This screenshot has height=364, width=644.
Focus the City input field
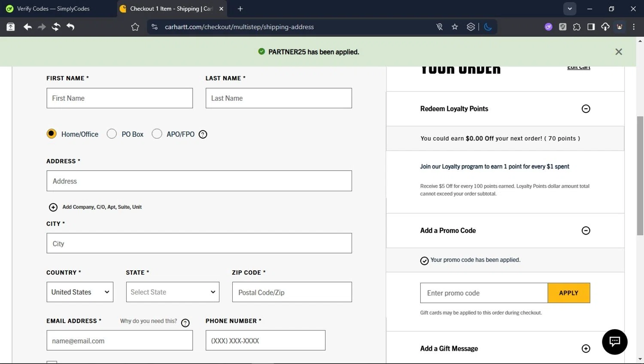tap(199, 243)
